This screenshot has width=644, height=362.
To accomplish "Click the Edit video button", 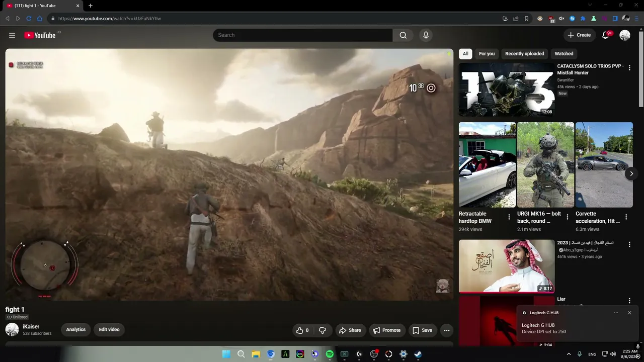I will pos(109,330).
